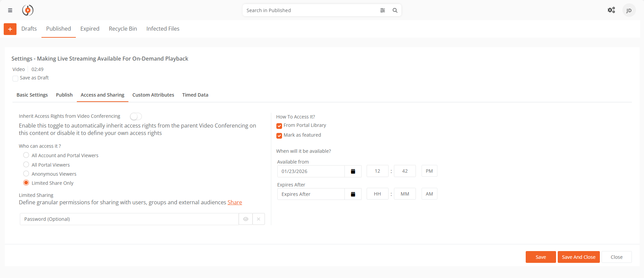Click the Share link for limited sharing
Screen dimensions: 644x278
(x=235, y=202)
